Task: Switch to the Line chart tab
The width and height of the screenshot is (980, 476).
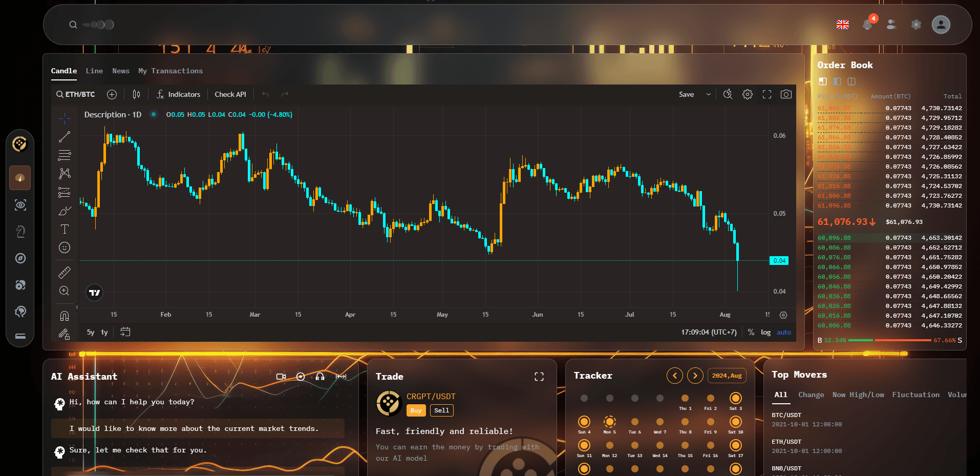Action: coord(94,71)
